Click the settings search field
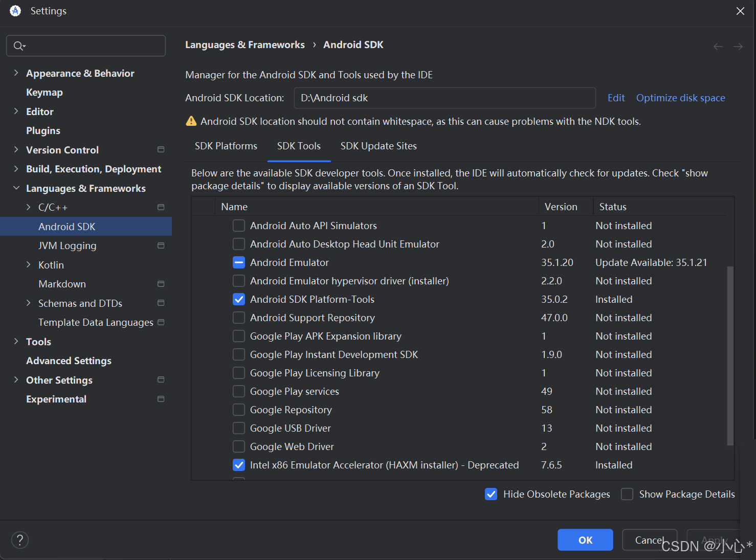756x560 pixels. click(x=86, y=46)
